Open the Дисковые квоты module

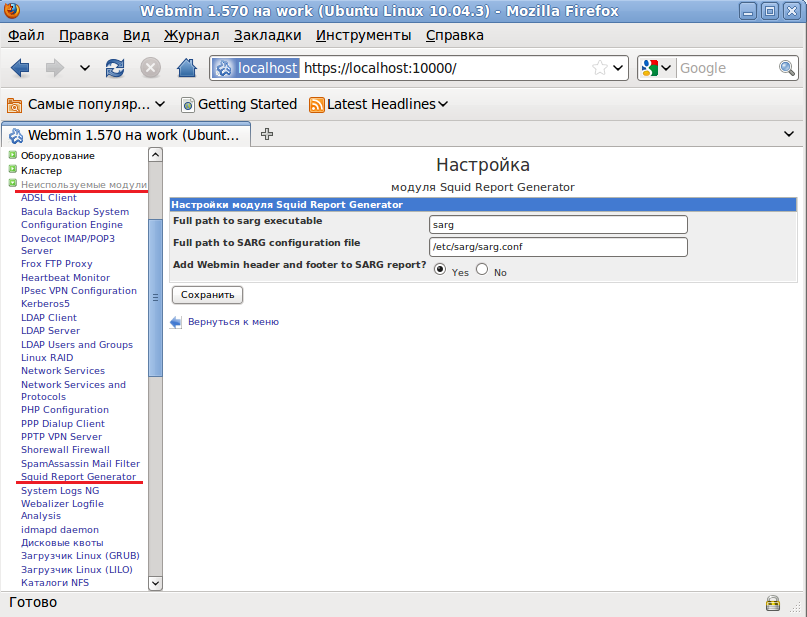62,542
